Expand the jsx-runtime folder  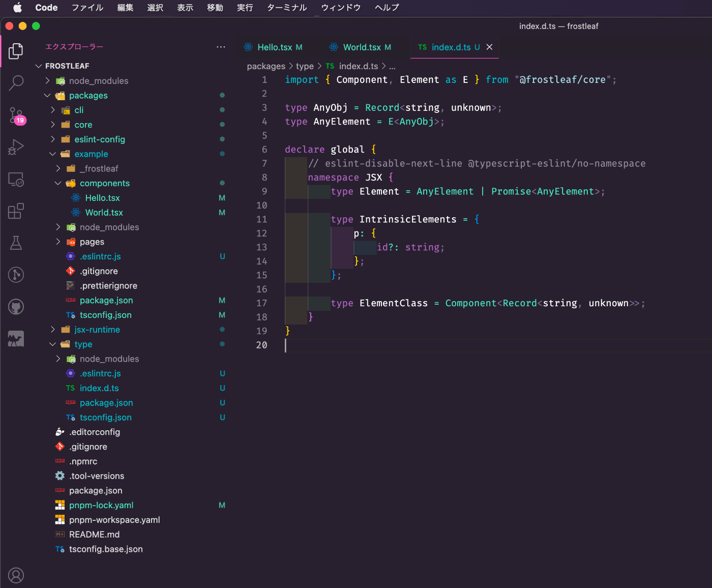(x=53, y=330)
